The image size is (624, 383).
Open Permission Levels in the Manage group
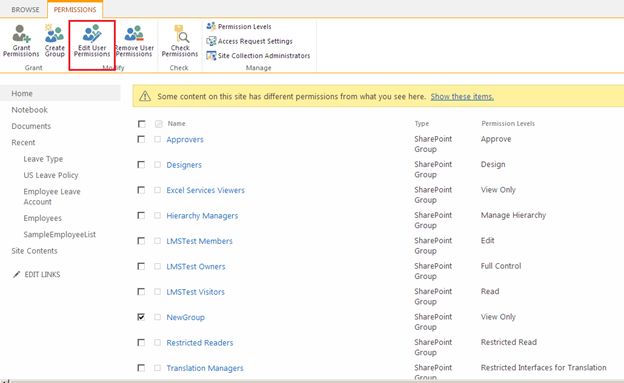pos(239,27)
